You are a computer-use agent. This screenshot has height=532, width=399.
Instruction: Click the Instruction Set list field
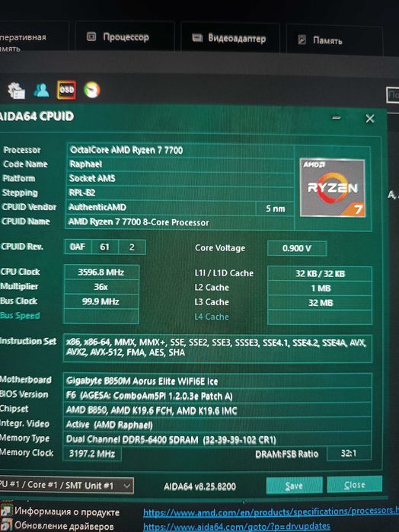click(217, 348)
